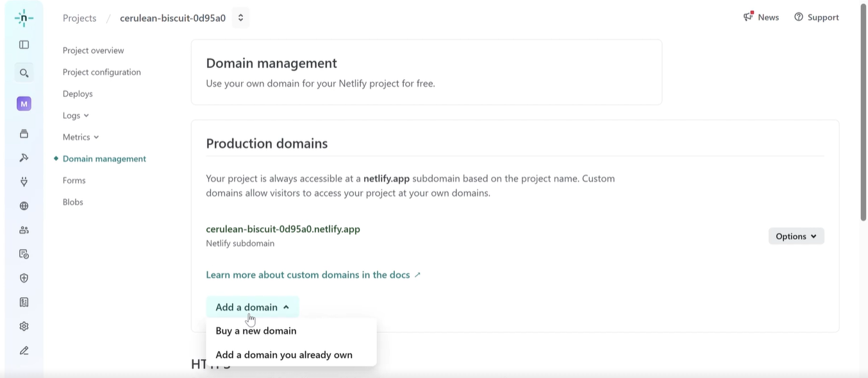
Task: Click the hammer builds icon
Action: click(24, 158)
